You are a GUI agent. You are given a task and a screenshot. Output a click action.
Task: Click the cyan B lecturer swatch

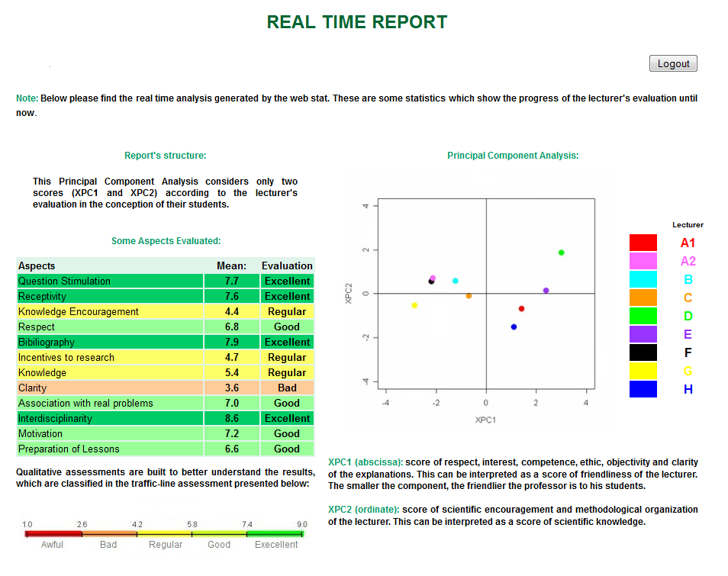pyautogui.click(x=643, y=279)
